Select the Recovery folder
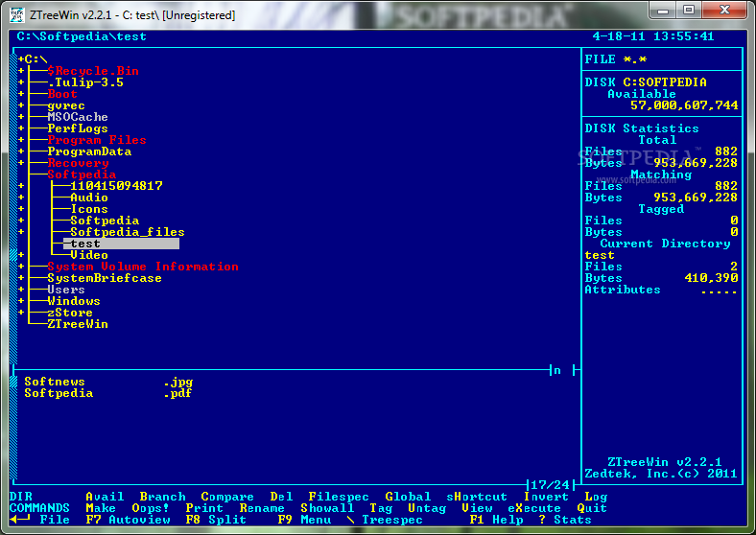 [78, 163]
